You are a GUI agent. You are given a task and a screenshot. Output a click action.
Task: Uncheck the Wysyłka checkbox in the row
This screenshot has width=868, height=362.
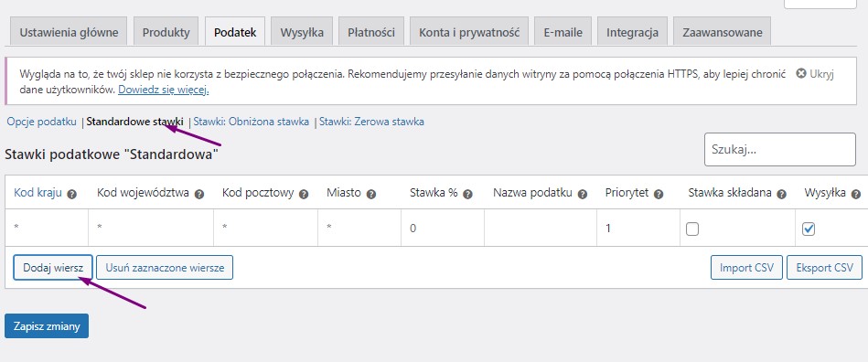[809, 229]
